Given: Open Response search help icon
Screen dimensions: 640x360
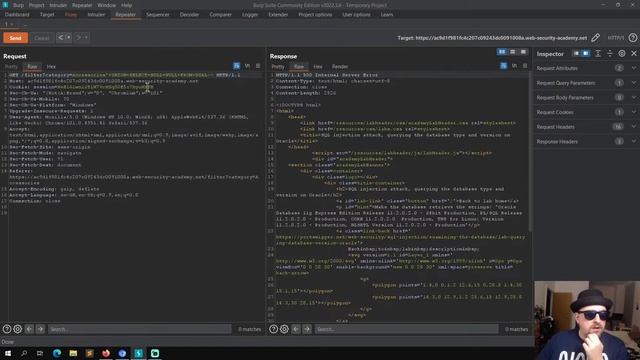Looking at the screenshot, I should pos(273,329).
